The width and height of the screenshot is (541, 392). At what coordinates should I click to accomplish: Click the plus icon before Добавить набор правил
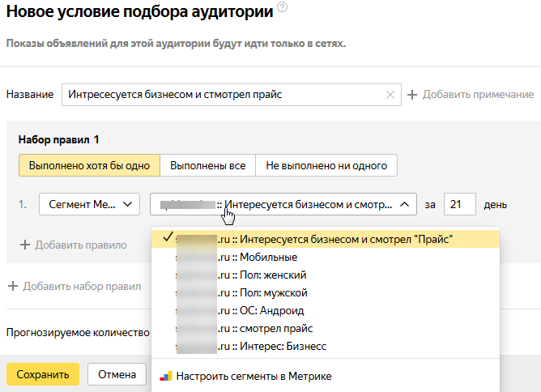click(13, 286)
